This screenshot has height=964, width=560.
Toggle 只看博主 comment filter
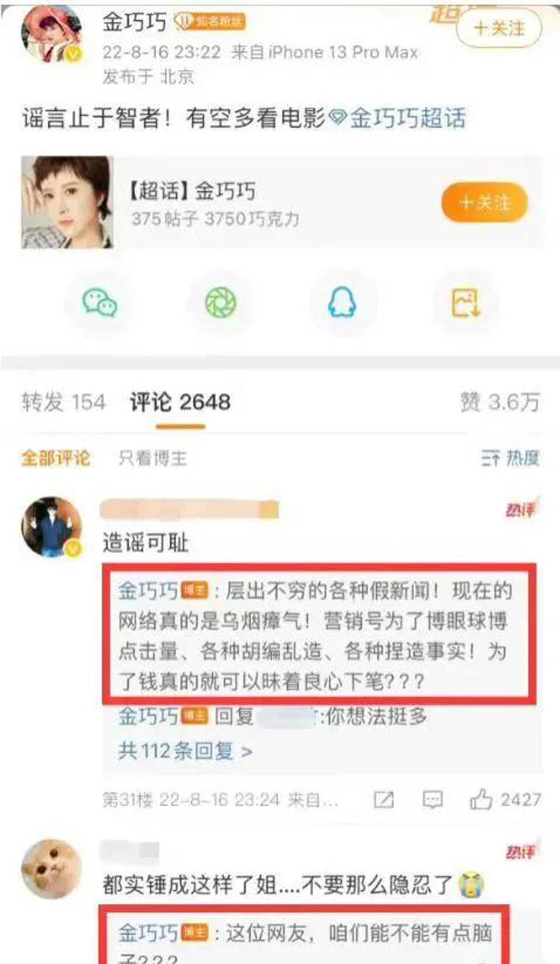click(152, 458)
